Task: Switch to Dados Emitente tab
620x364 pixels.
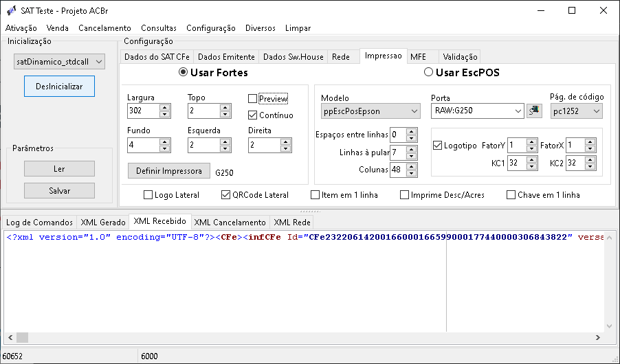Action: tap(226, 57)
